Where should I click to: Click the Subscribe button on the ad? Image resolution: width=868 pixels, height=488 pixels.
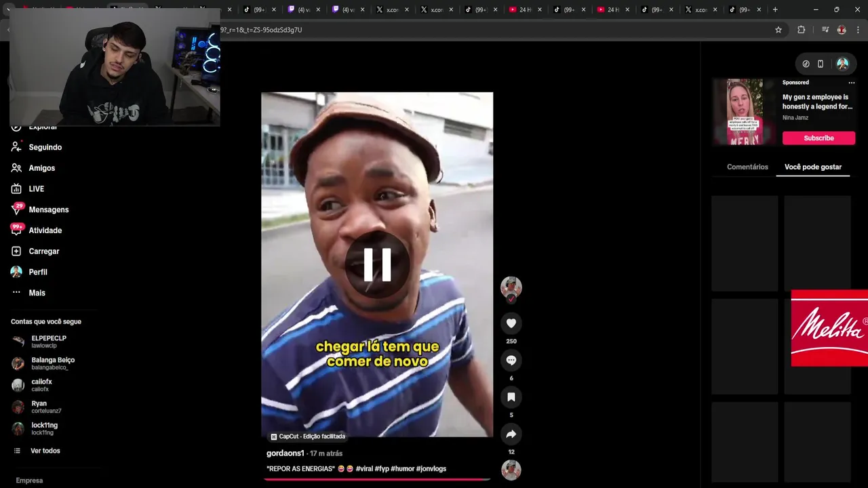tap(818, 138)
